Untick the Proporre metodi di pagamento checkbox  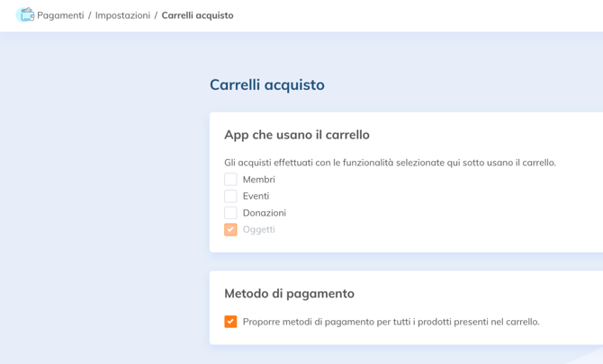[x=230, y=322]
